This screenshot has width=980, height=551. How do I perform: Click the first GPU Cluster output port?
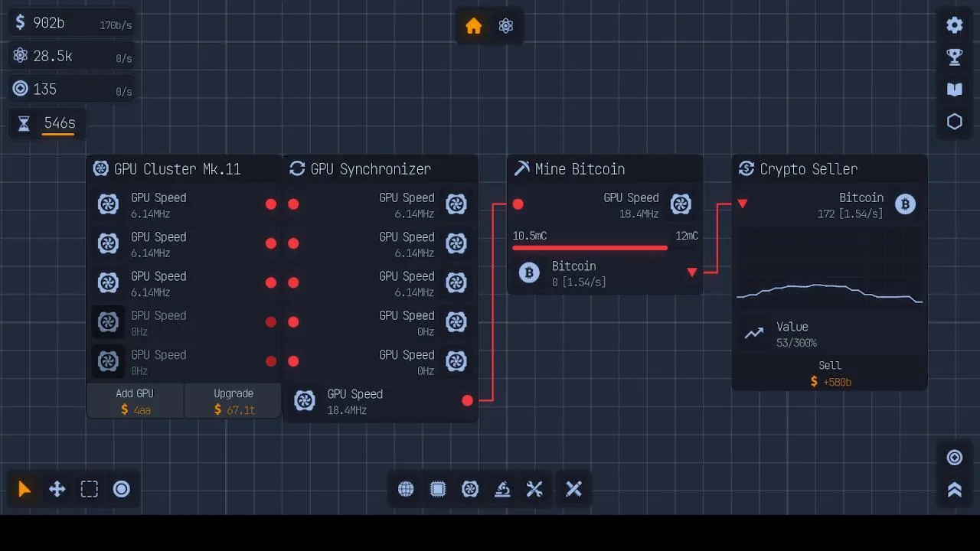(271, 204)
